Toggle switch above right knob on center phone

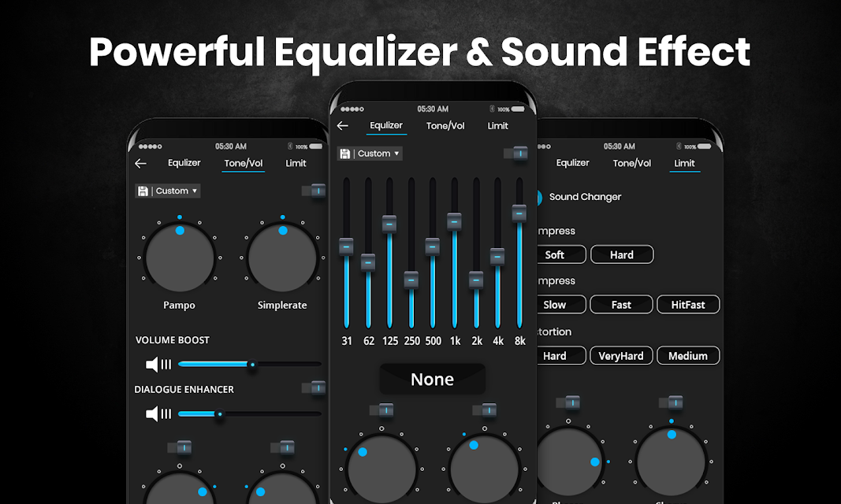tap(484, 410)
